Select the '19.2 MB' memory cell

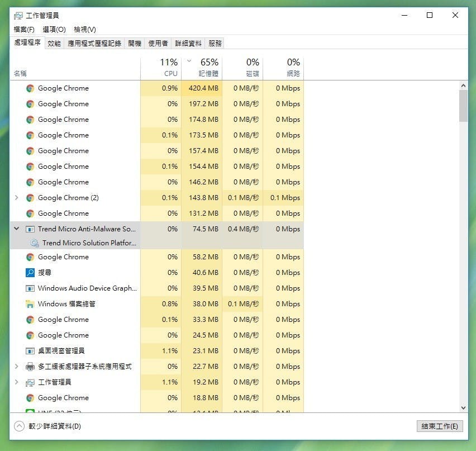click(202, 382)
